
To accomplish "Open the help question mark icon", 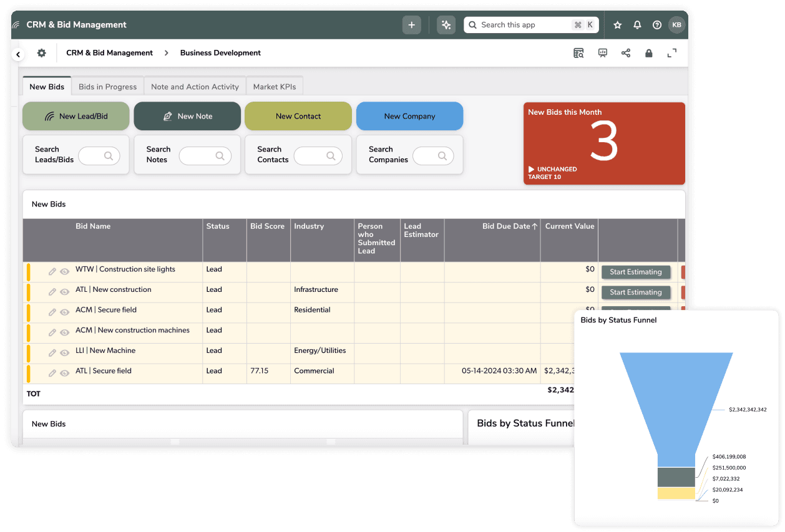I will tap(656, 25).
